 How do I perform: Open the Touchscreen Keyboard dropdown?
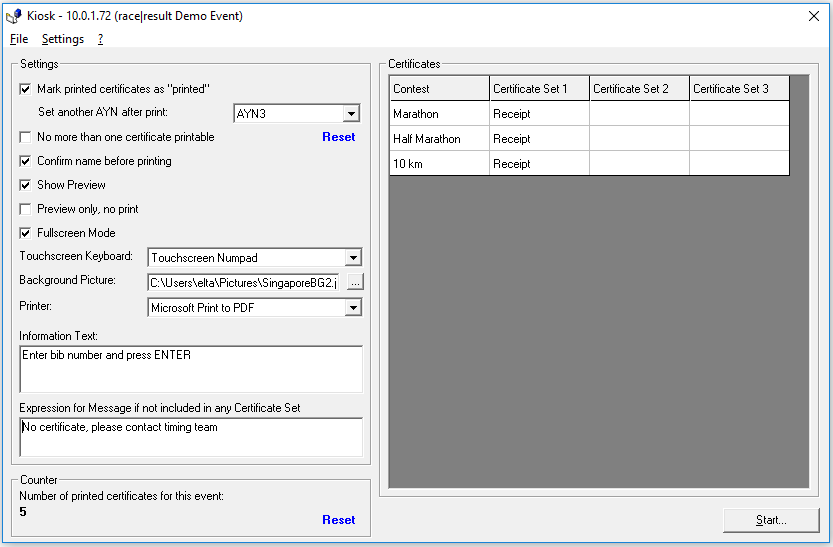353,258
